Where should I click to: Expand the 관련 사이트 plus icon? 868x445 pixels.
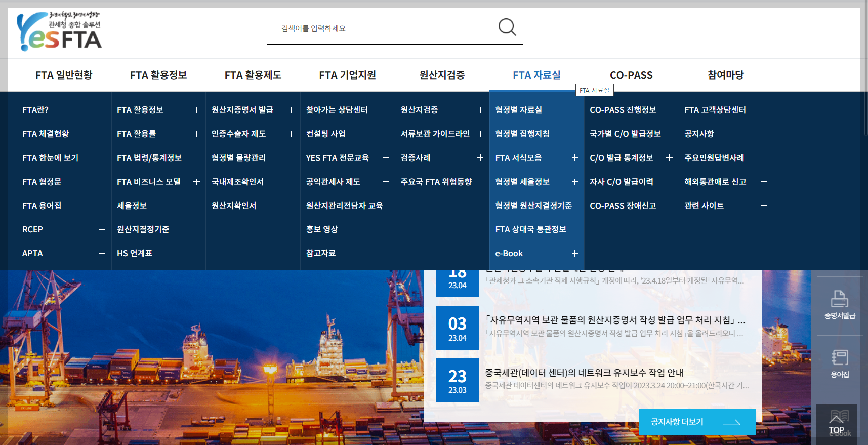[x=764, y=206]
